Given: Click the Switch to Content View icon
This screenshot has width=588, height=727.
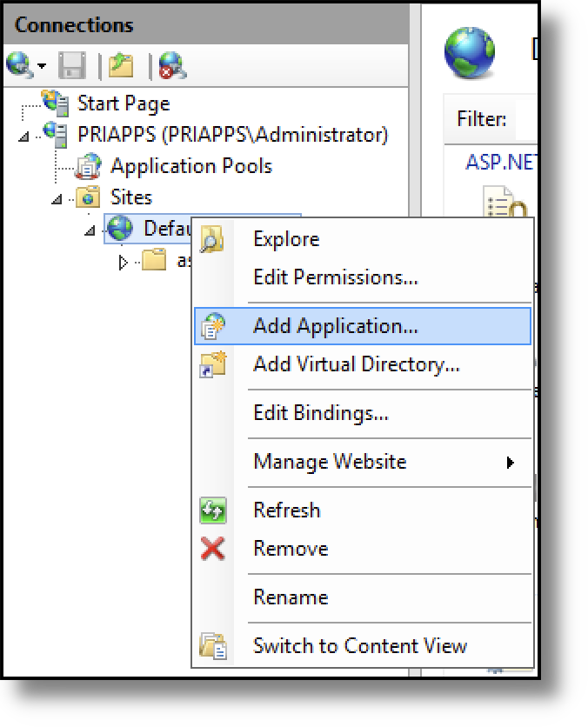Looking at the screenshot, I should click(x=213, y=646).
